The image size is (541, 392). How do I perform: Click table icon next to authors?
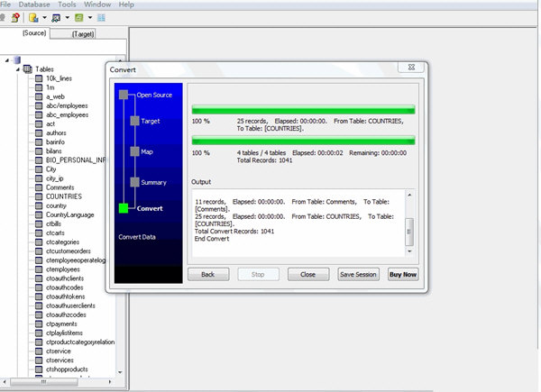click(x=39, y=133)
